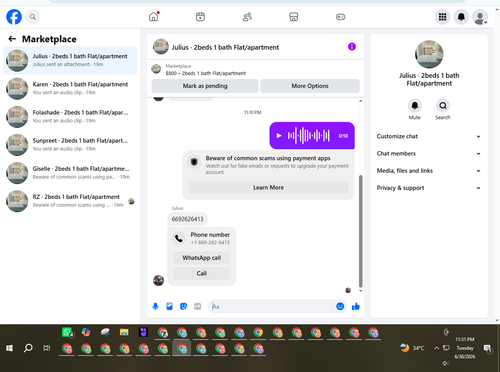The height and width of the screenshot is (372, 500).
Task: Click the 6692626413 message bubble
Action: point(187,219)
